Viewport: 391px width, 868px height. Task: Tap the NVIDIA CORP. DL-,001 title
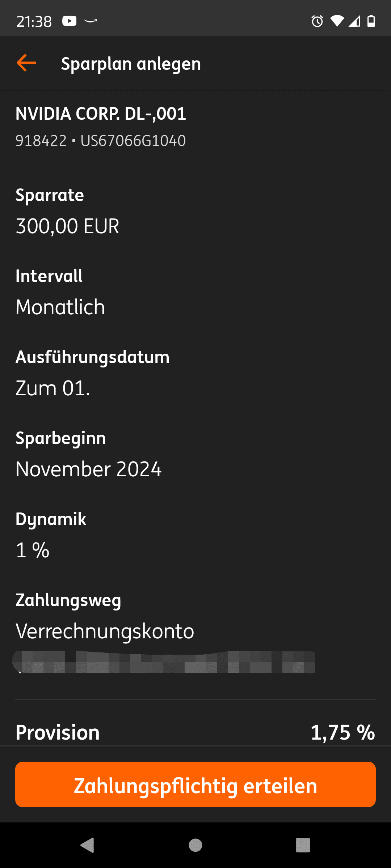(x=101, y=114)
